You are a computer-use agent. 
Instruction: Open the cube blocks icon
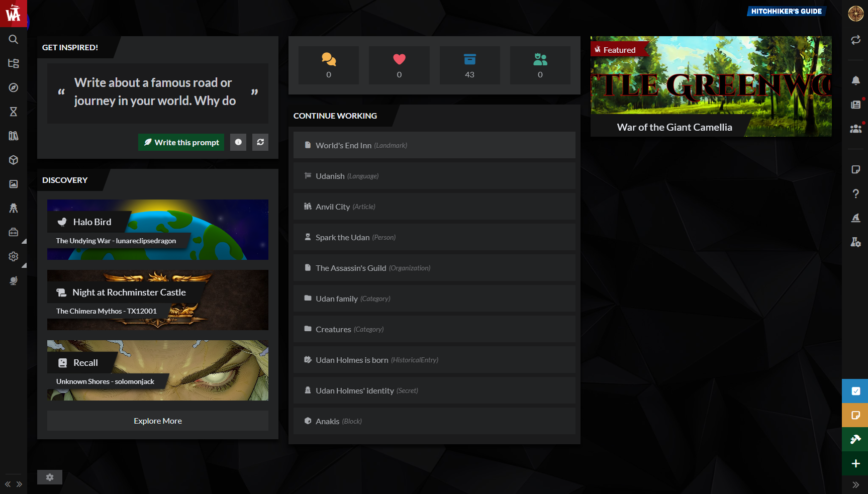(14, 160)
